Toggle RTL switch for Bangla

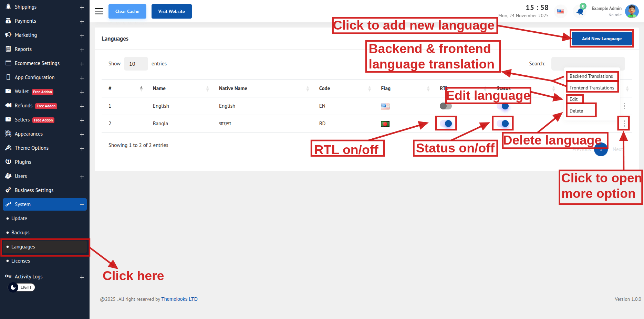coord(446,124)
